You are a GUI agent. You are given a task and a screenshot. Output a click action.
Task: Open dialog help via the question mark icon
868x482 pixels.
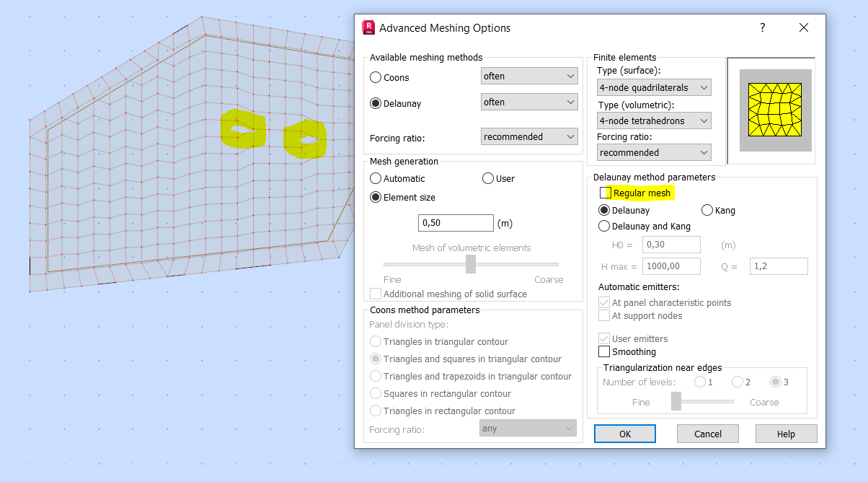point(762,27)
